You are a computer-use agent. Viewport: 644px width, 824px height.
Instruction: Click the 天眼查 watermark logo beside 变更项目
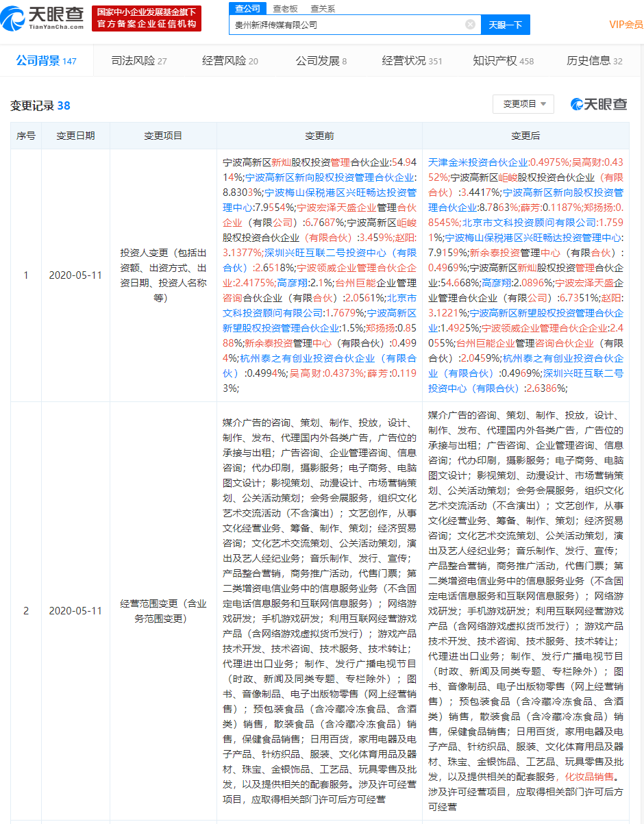599,104
